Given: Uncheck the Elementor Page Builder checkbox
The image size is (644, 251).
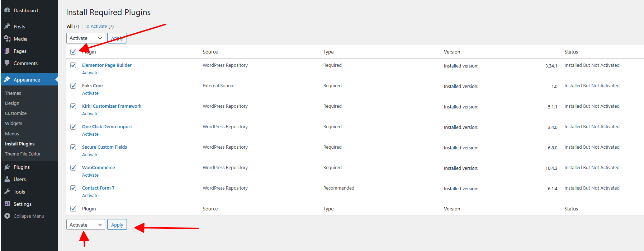Looking at the screenshot, I should coord(73,65).
